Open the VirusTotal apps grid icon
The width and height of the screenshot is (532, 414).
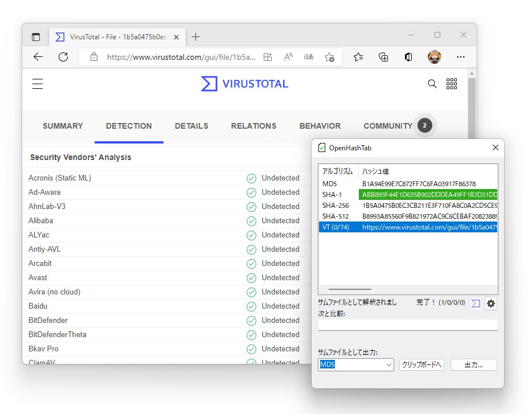click(x=452, y=83)
